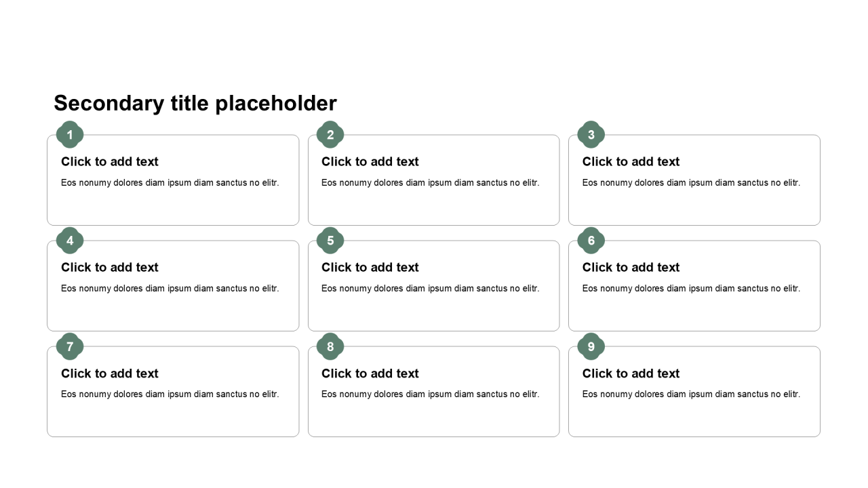Click the heading text in card 5

click(370, 267)
